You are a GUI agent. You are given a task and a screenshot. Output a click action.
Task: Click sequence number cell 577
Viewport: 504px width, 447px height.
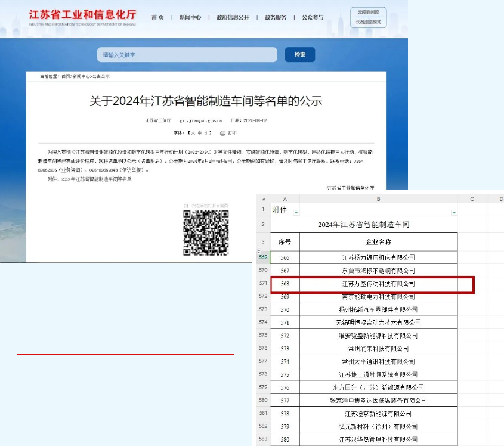click(285, 401)
